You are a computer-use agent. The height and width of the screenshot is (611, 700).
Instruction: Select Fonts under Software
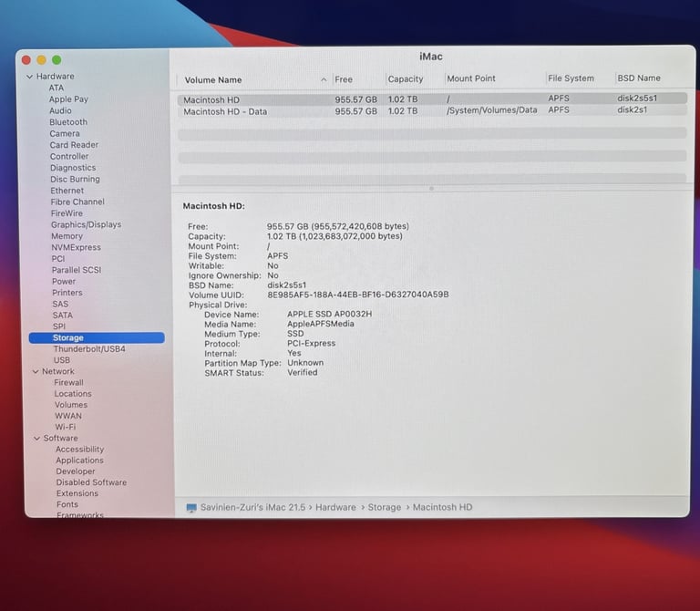click(67, 504)
